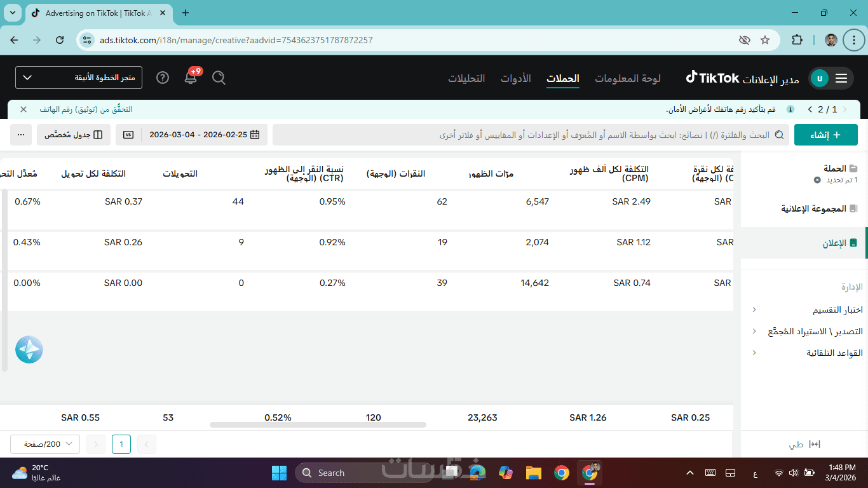The height and width of the screenshot is (488, 868).
Task: Click the vertical table scrollbar
Action: click(x=4, y=280)
